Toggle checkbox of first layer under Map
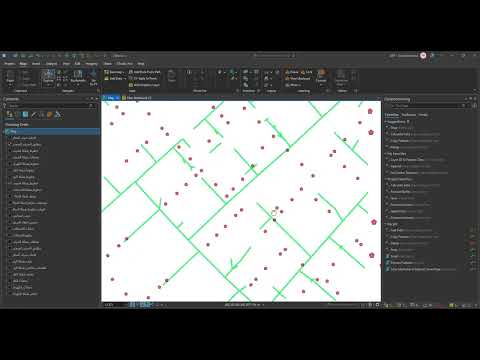The width and height of the screenshot is (480, 360). click(10, 138)
